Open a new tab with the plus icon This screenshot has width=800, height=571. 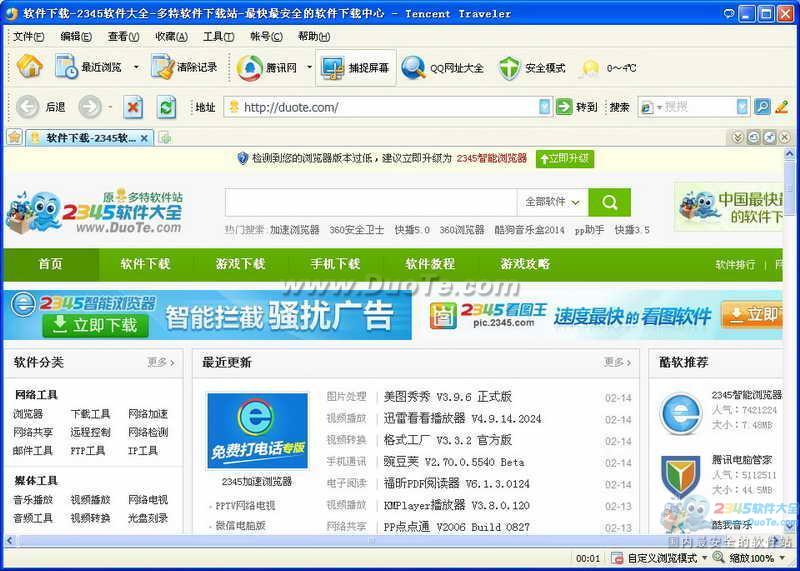tap(164, 137)
